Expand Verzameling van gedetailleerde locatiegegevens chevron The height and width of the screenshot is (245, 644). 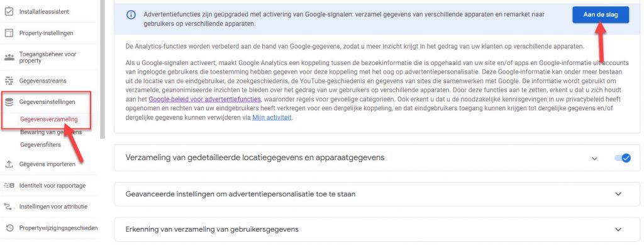click(x=594, y=159)
